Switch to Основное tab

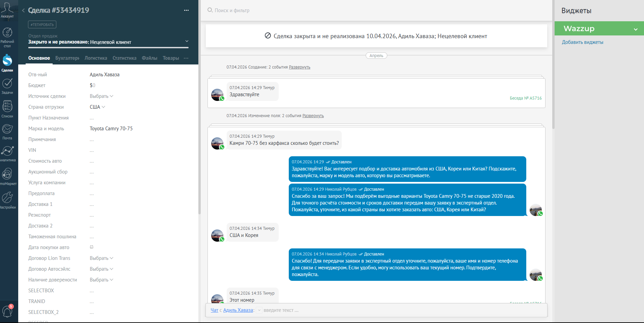pos(39,58)
